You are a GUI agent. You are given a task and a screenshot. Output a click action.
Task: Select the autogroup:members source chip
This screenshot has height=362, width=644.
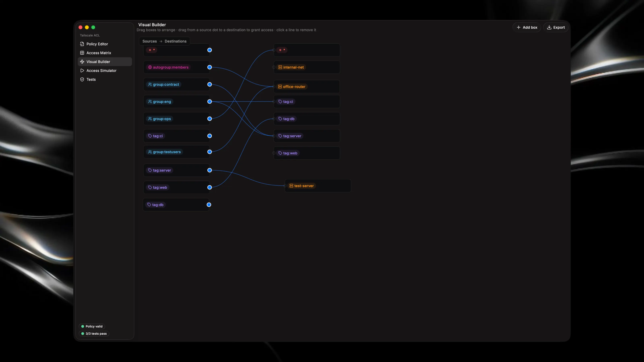[x=168, y=67]
